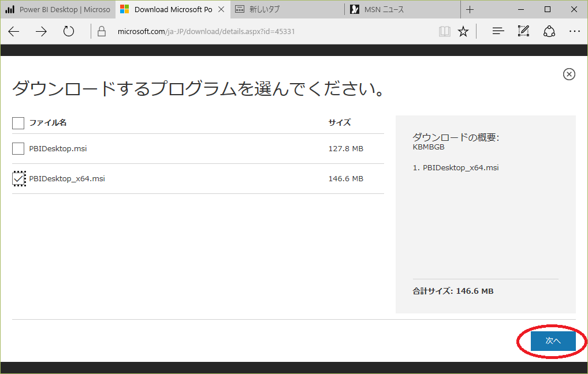The width and height of the screenshot is (588, 374).
Task: Click the site lock icon
Action: point(101,32)
